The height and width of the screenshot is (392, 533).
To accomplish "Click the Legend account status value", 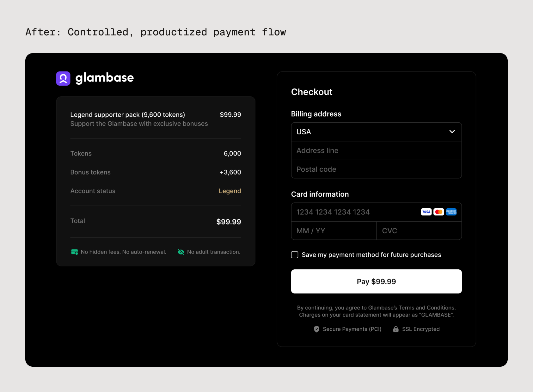I will pos(230,191).
